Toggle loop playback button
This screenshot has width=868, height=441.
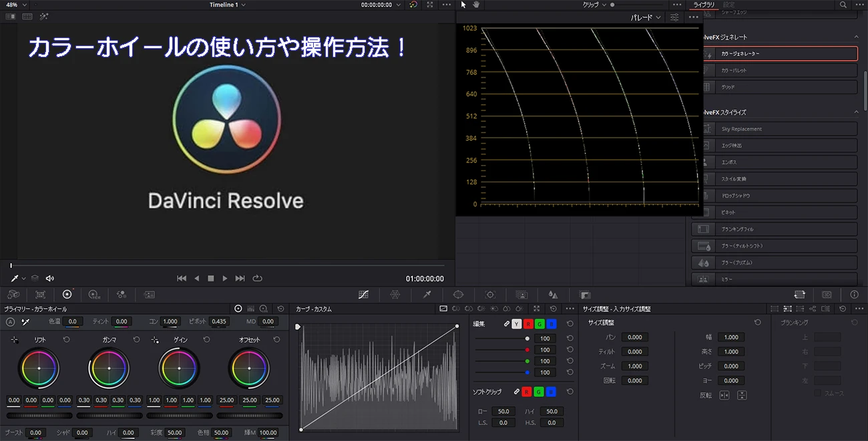point(257,279)
